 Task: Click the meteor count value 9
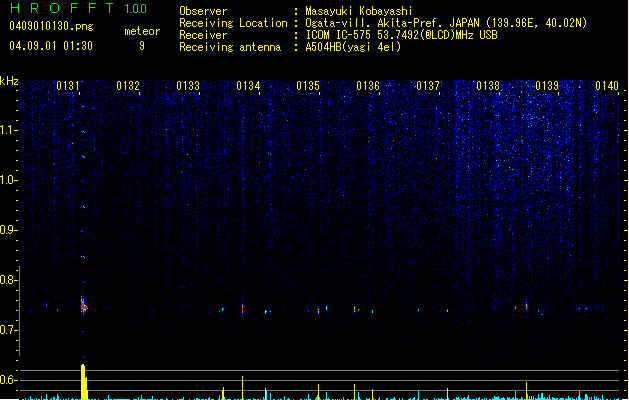click(142, 46)
